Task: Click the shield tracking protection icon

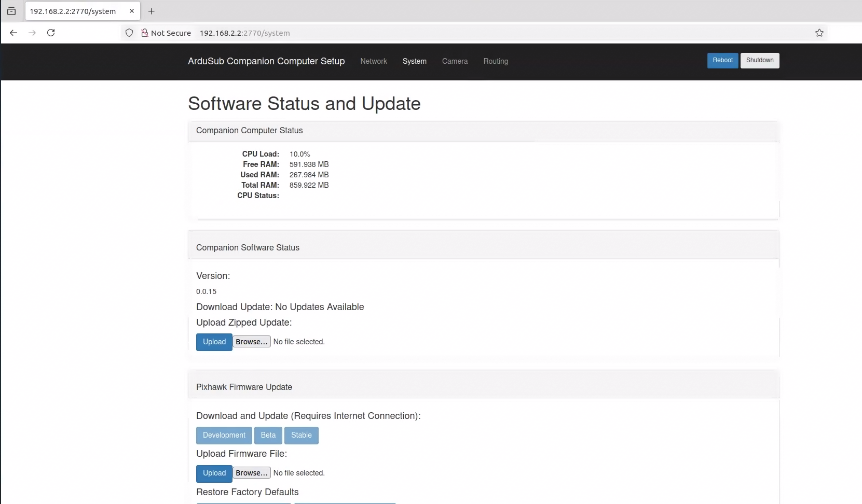Action: click(129, 33)
